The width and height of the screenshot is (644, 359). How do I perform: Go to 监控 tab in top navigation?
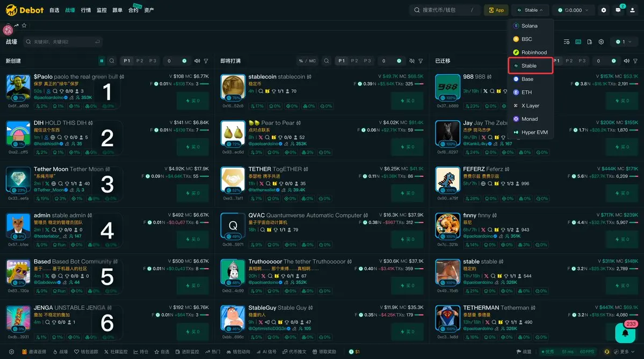(x=102, y=10)
